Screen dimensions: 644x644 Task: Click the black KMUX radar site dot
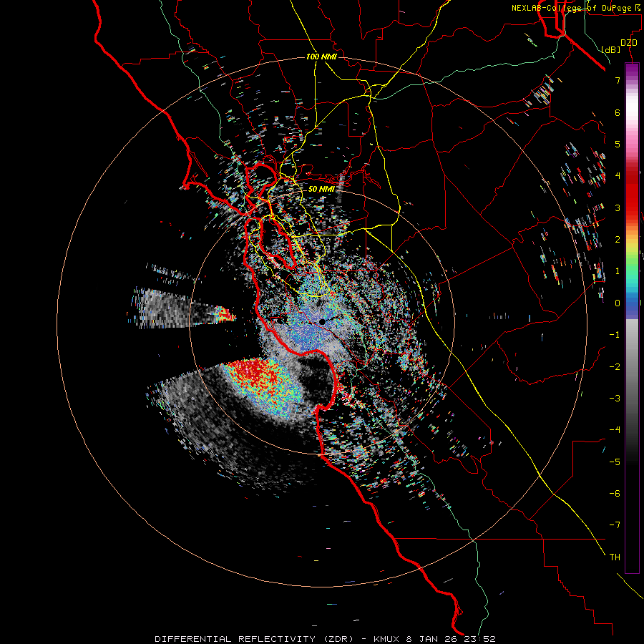(323, 321)
